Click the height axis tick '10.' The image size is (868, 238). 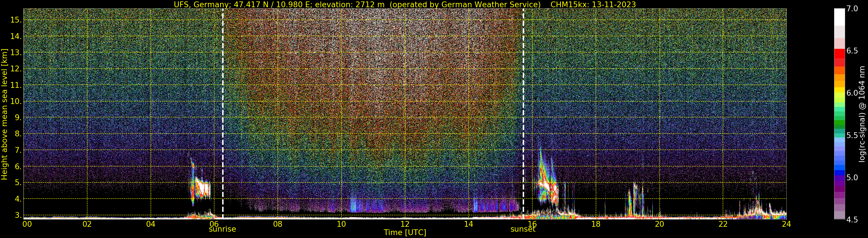tap(16, 101)
